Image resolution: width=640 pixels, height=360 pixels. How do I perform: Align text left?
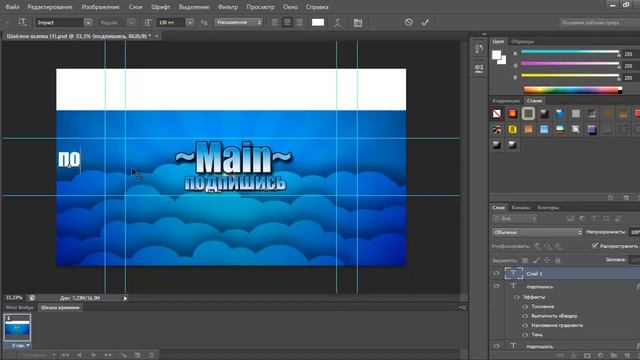pyautogui.click(x=275, y=22)
